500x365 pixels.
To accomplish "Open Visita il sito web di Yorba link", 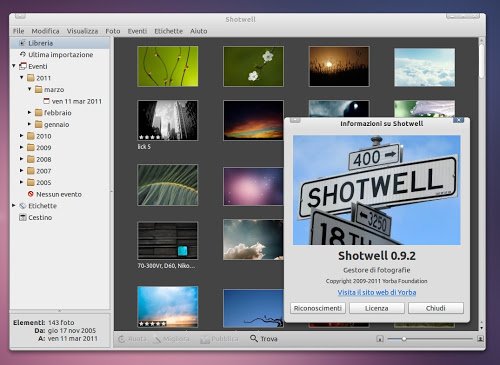I will (x=377, y=292).
